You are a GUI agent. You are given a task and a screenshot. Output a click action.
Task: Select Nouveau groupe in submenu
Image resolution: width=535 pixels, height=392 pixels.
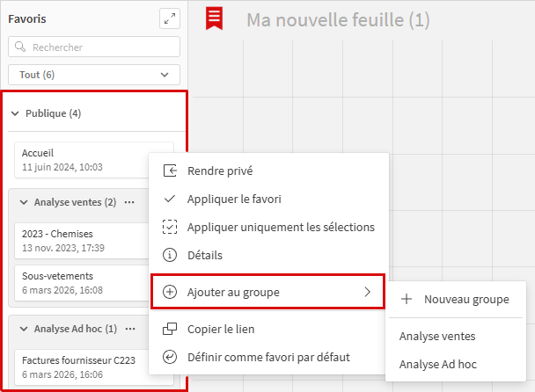[x=456, y=299]
